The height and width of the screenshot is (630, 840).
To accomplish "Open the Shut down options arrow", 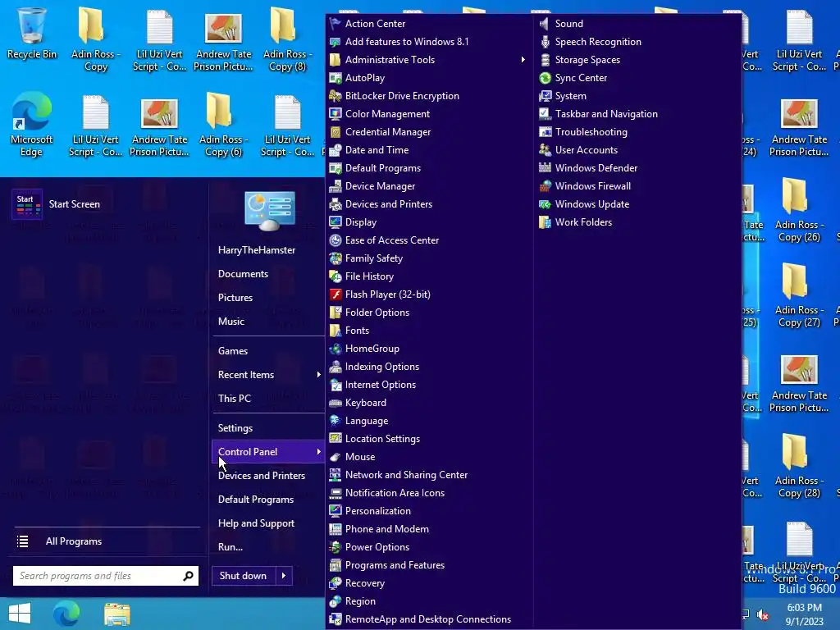I will 284,576.
